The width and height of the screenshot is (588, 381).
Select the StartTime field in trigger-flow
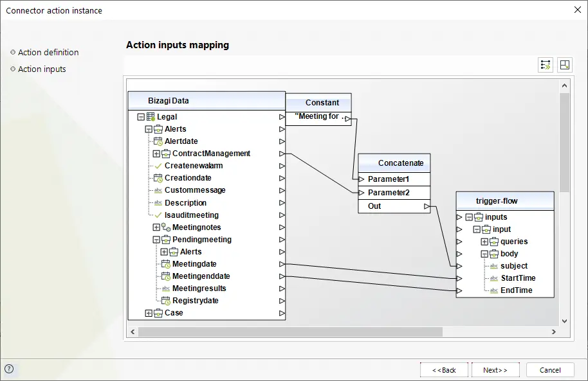coord(519,278)
